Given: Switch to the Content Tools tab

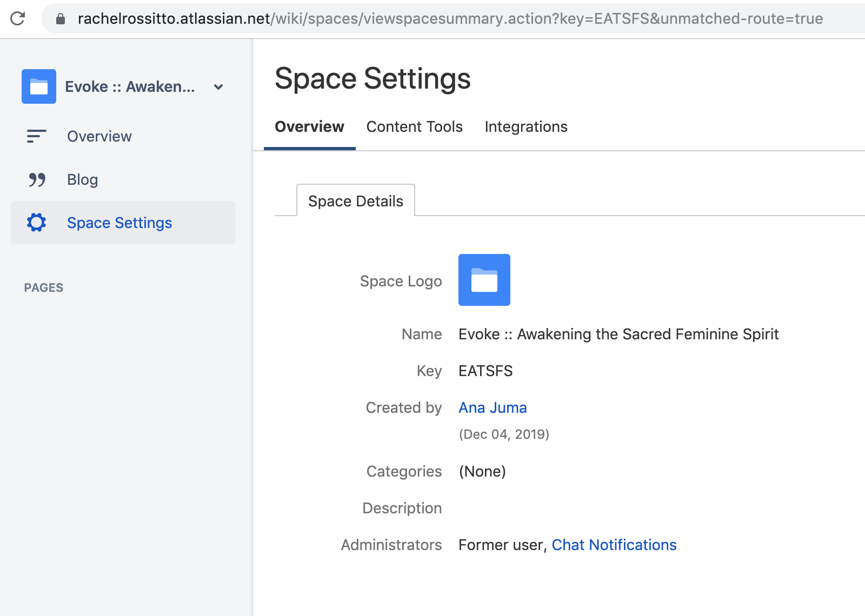Looking at the screenshot, I should point(414,126).
